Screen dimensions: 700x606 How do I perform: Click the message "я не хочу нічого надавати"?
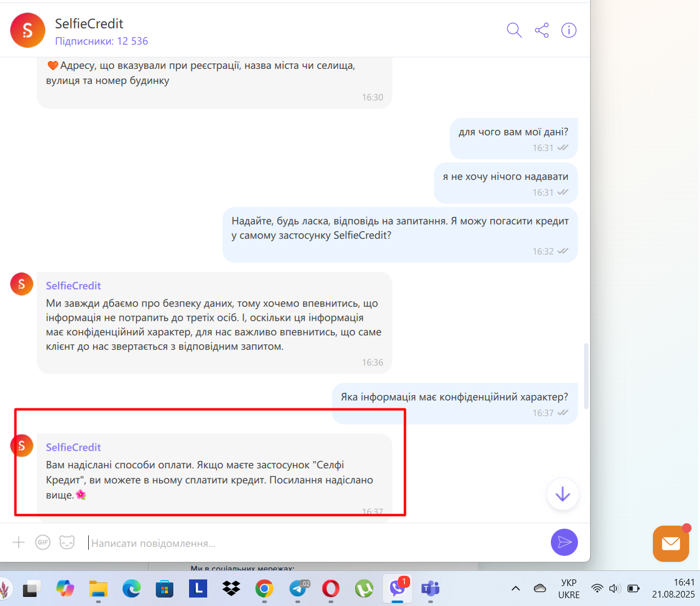(506, 183)
